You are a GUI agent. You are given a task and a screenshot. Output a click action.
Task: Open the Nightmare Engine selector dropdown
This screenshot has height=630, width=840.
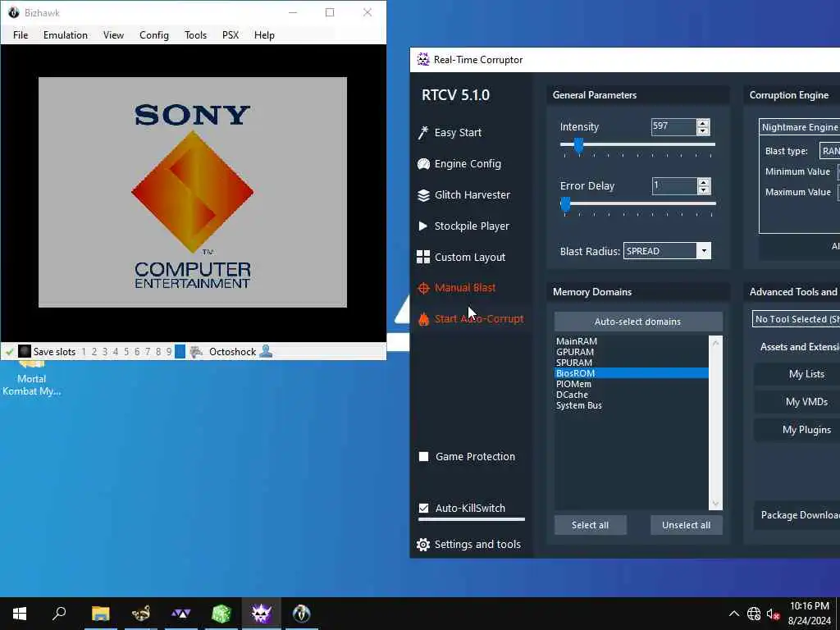click(x=799, y=127)
